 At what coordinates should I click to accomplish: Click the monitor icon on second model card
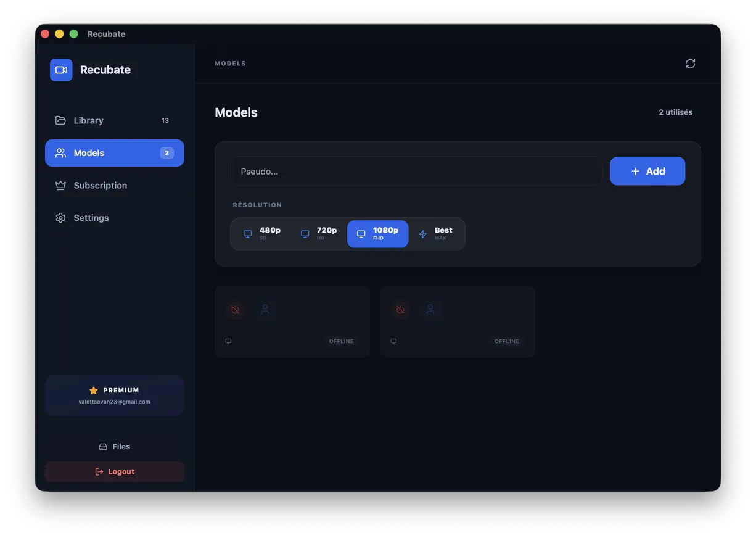393,341
